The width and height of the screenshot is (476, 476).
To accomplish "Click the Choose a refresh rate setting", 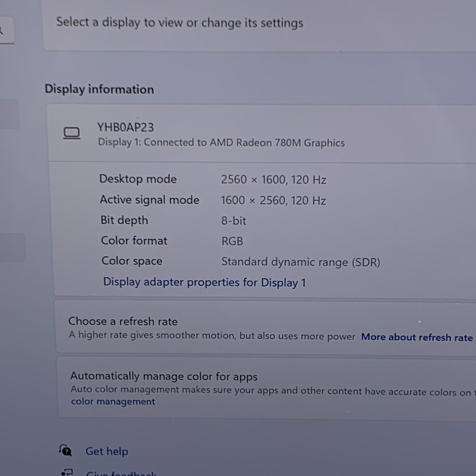I will point(123,321).
